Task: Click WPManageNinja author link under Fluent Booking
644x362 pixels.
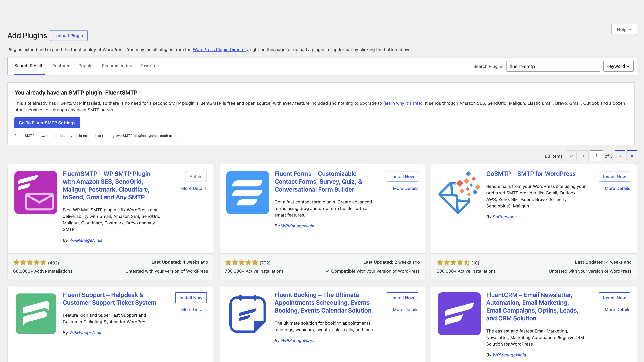Action: pos(298,341)
